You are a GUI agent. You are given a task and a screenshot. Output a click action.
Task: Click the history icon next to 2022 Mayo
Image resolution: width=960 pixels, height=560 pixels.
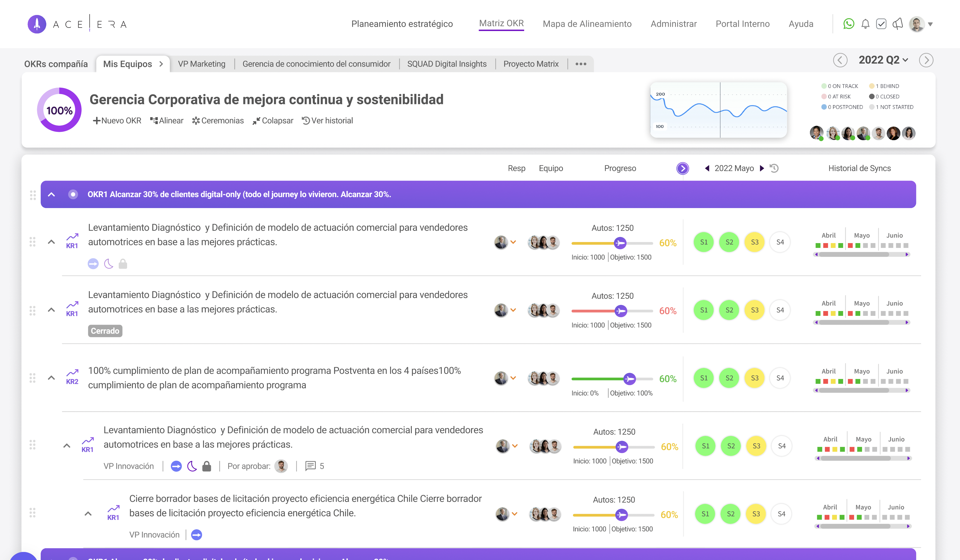click(x=774, y=168)
